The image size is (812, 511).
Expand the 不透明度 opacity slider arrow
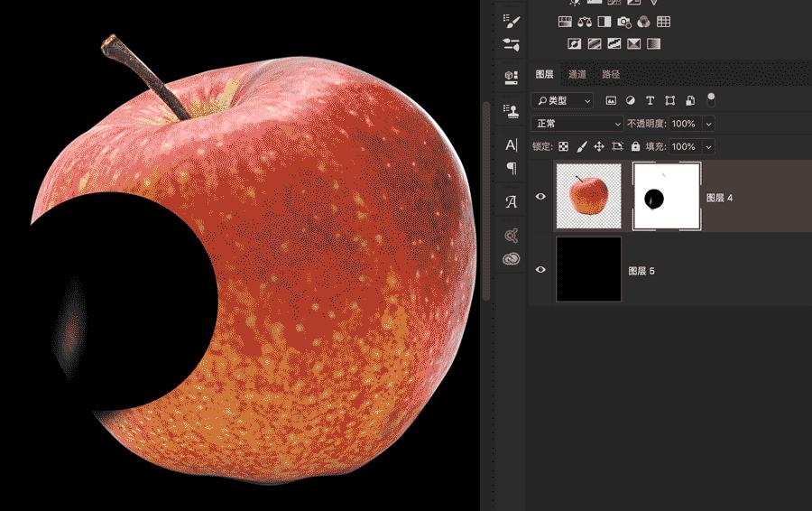pyautogui.click(x=708, y=124)
